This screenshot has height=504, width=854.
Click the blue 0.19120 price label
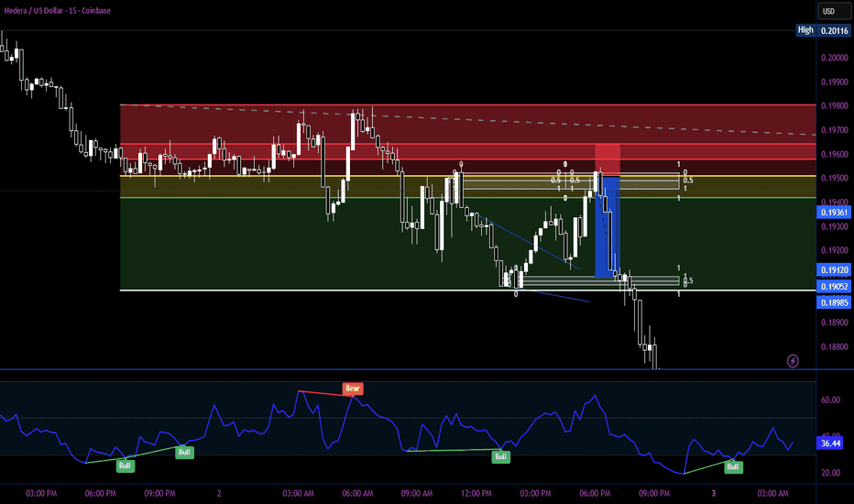coord(832,270)
